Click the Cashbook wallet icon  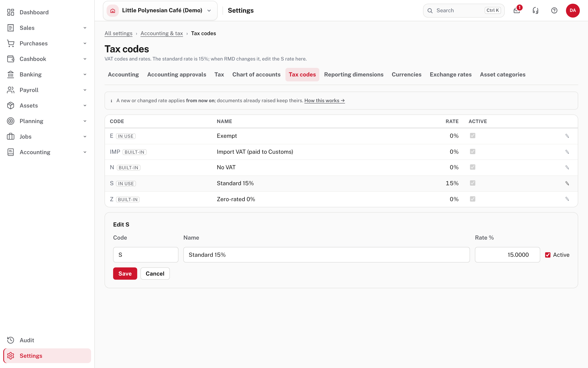click(10, 59)
